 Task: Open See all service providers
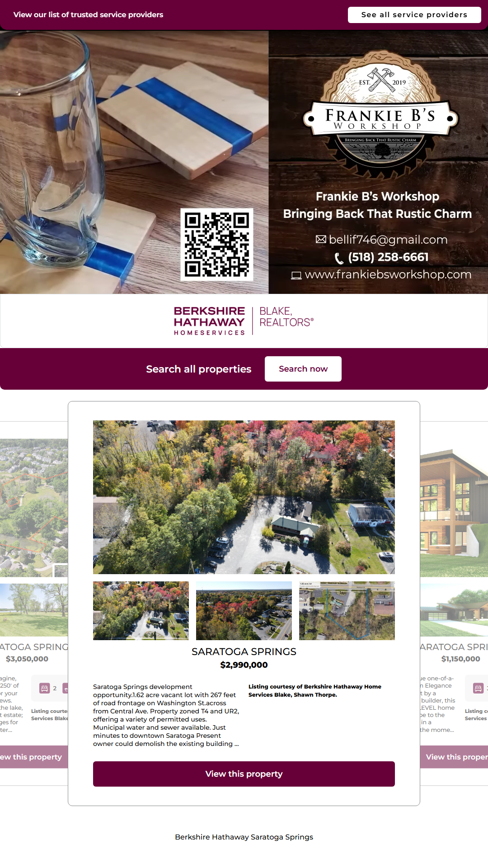(414, 14)
